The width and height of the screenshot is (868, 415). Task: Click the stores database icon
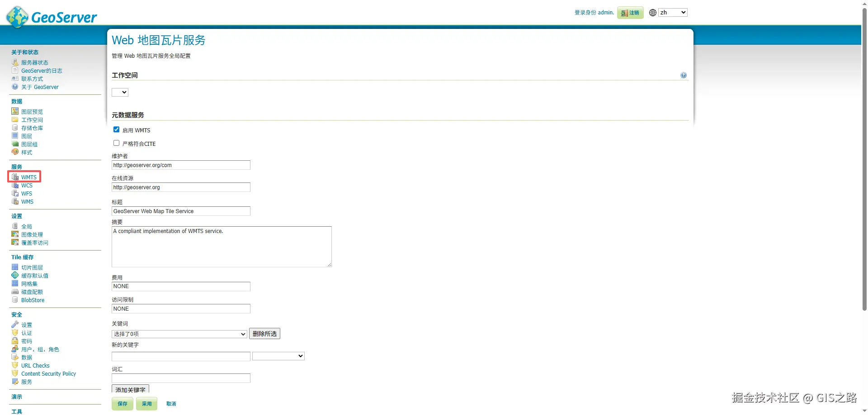[x=15, y=128]
